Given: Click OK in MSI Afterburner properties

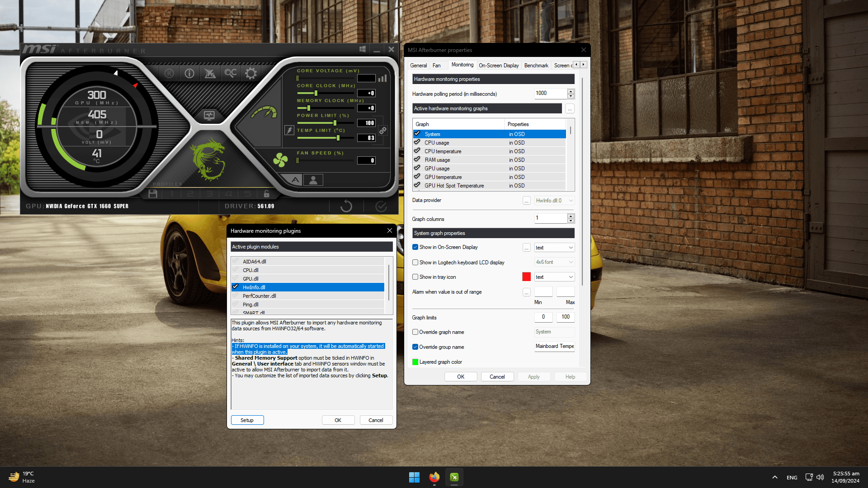Looking at the screenshot, I should pyautogui.click(x=461, y=377).
